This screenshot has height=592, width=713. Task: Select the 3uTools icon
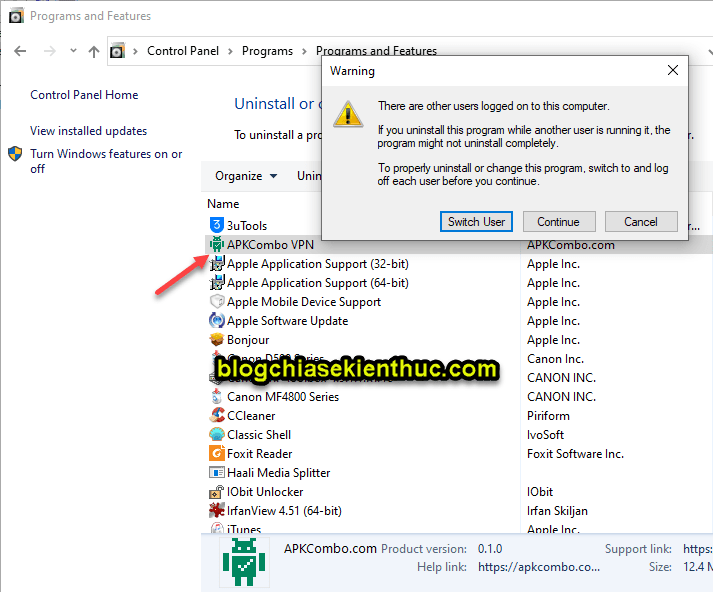[x=217, y=225]
